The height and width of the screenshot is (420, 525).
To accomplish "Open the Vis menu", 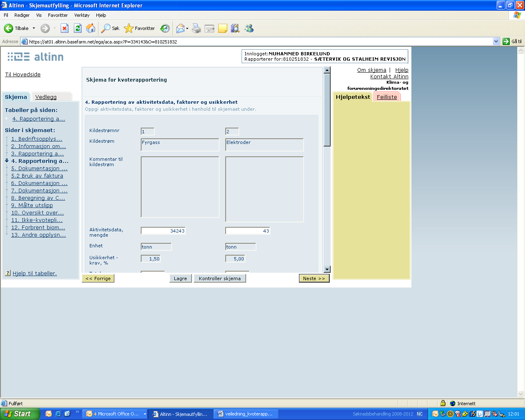I will (39, 15).
